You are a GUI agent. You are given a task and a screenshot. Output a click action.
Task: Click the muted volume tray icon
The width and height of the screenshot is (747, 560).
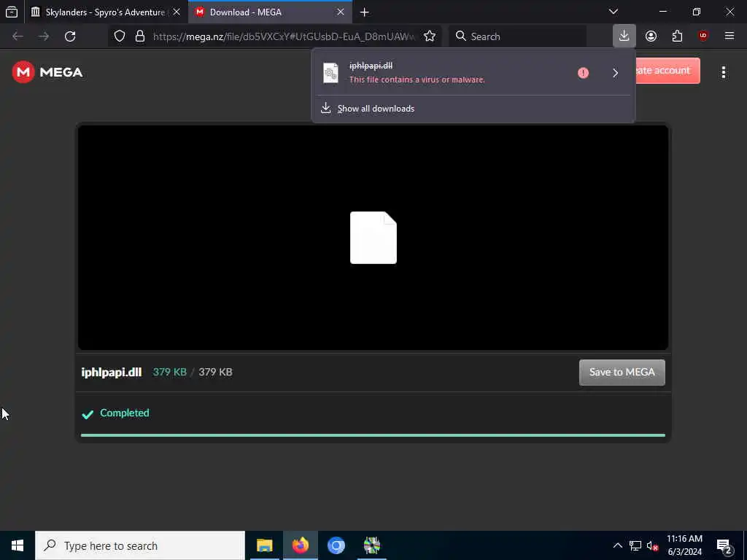click(x=652, y=545)
